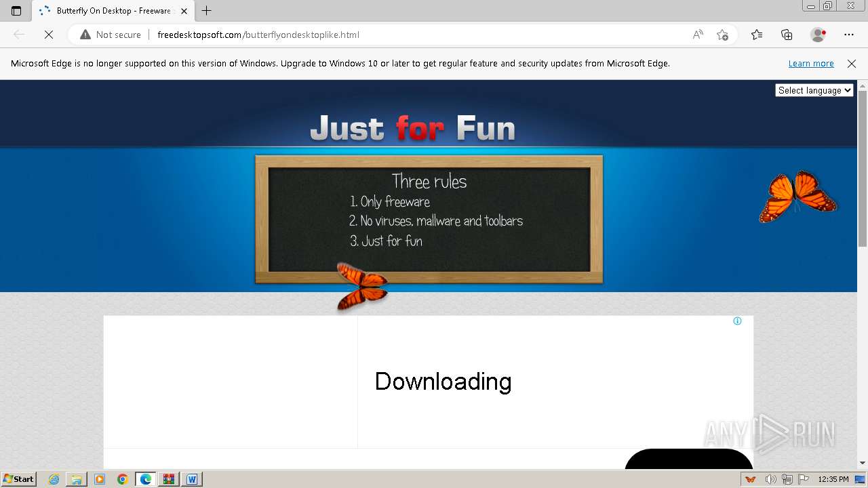The height and width of the screenshot is (488, 868).
Task: Open the volume control in tray
Action: click(x=771, y=479)
